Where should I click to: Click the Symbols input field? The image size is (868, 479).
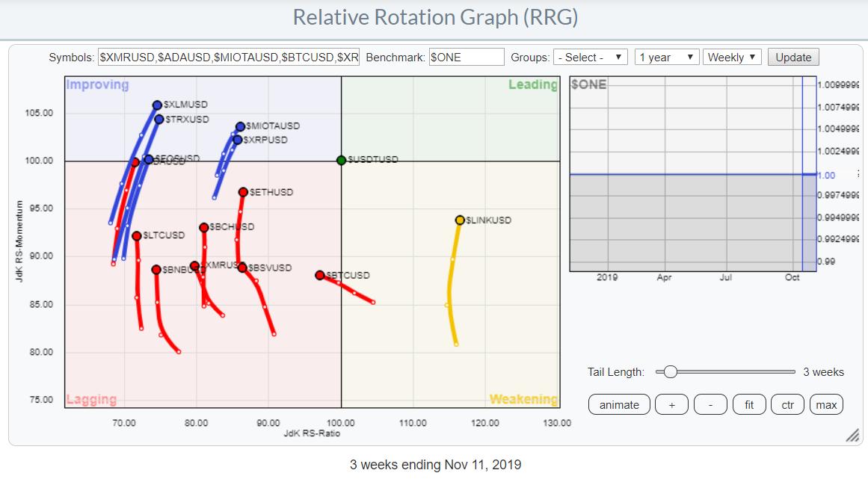[229, 58]
